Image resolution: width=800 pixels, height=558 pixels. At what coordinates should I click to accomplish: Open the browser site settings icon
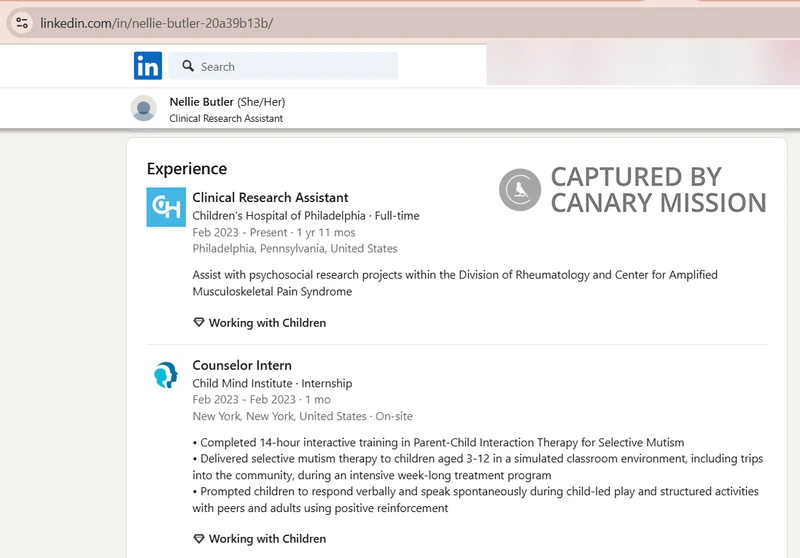tap(22, 23)
